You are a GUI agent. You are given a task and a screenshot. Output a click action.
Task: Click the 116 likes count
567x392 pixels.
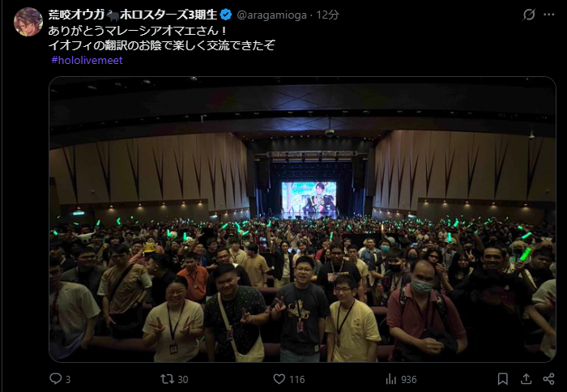[297, 379]
